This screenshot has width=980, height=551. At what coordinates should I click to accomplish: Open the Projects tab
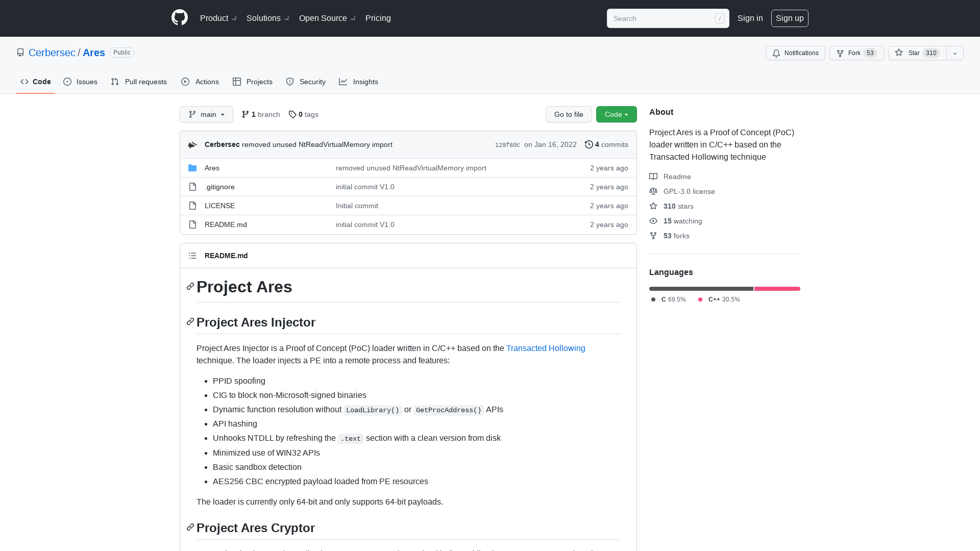253,82
